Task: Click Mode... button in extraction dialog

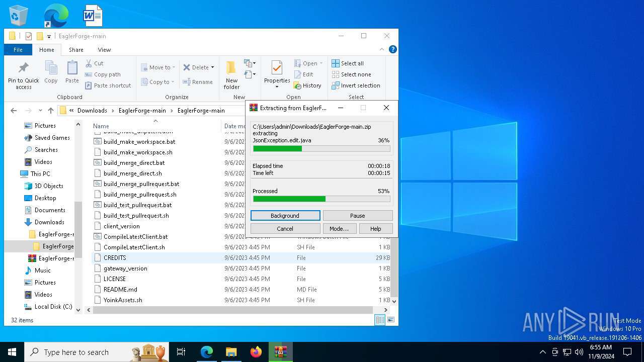Action: pos(339,228)
